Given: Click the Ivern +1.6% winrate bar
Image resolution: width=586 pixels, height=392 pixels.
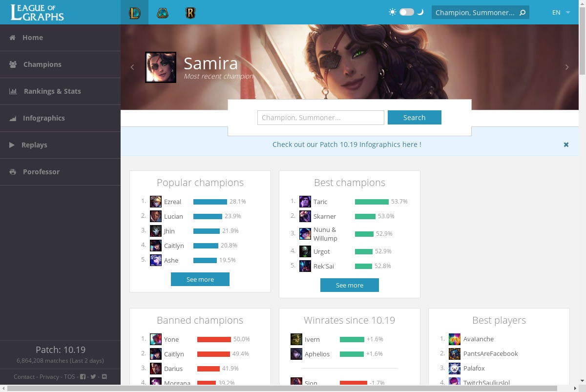Looking at the screenshot, I should tap(352, 339).
